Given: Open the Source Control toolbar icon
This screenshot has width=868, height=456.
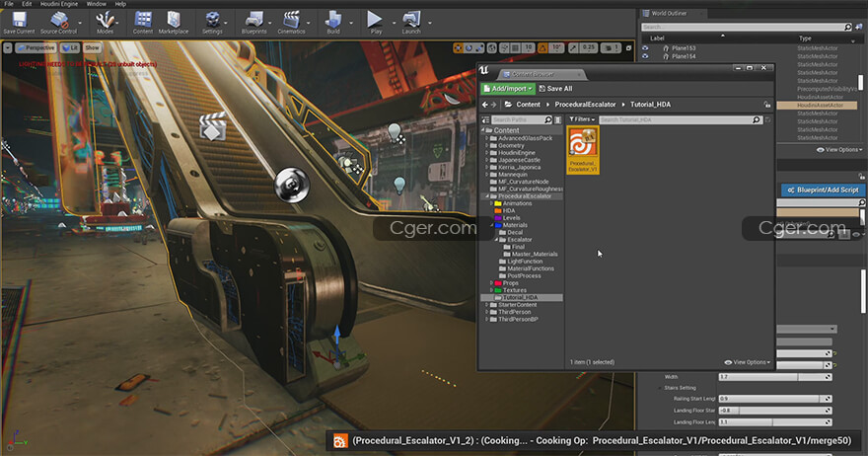Looking at the screenshot, I should pos(58,23).
